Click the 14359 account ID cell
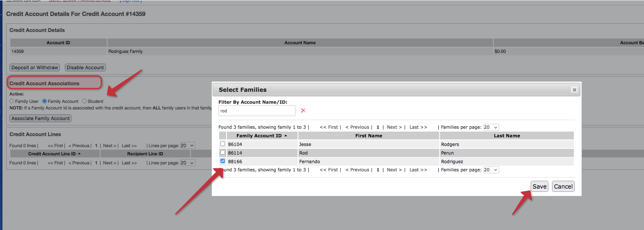Screen dimensions: 644x230 coord(58,51)
